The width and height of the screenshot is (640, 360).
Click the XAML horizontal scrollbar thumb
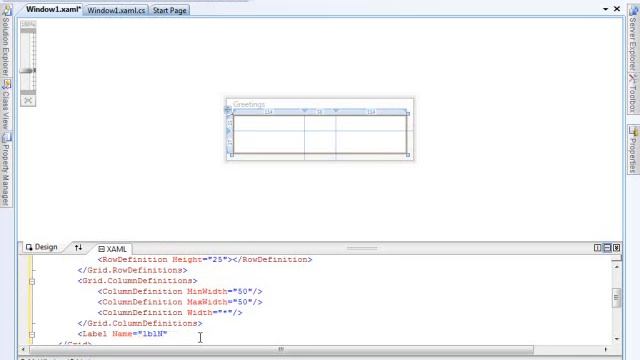281,349
